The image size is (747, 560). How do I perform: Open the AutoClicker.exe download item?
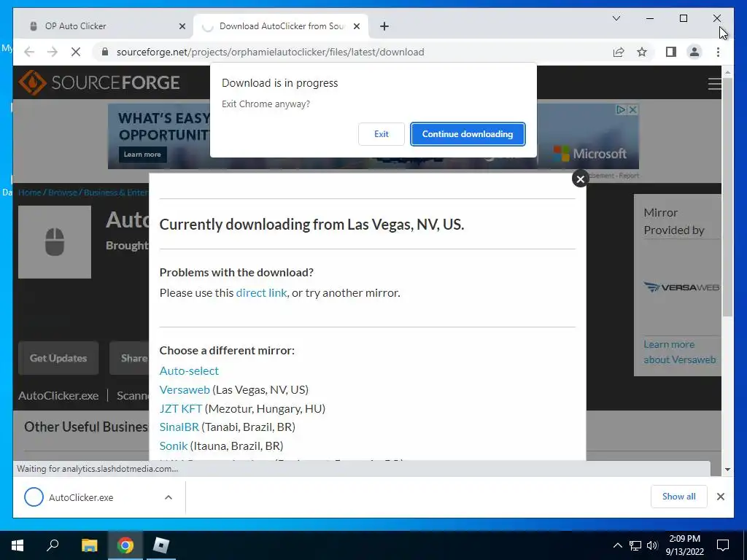click(81, 497)
